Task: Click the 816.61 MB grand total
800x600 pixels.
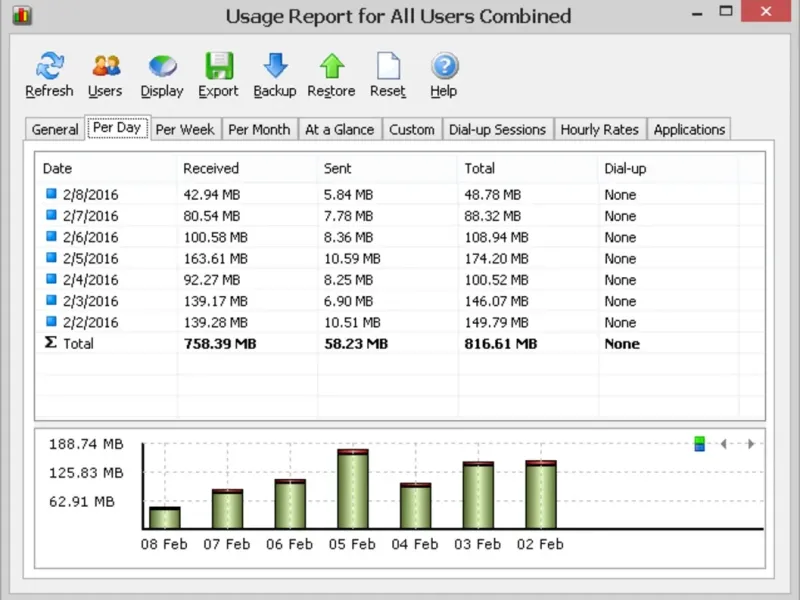Action: click(501, 344)
